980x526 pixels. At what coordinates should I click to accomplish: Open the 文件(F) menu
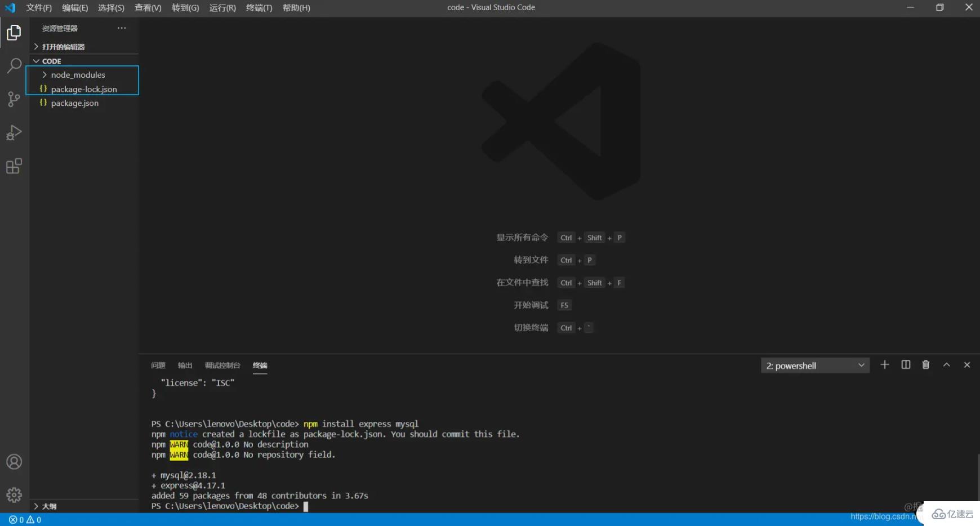click(39, 8)
